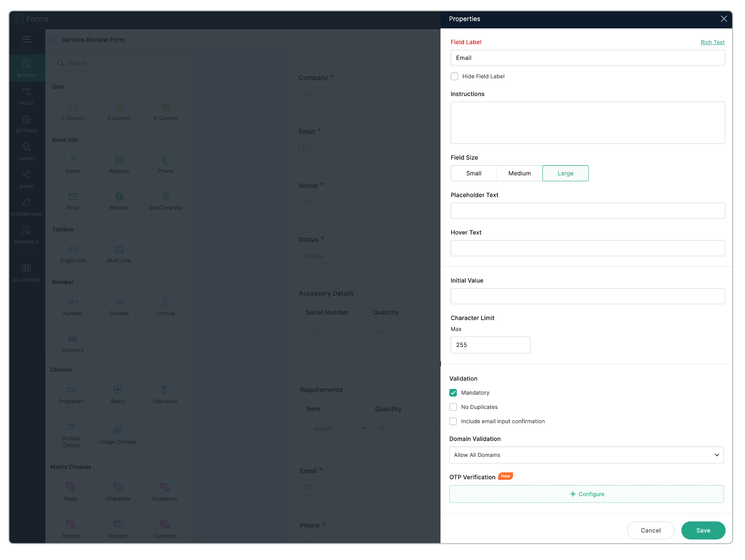Uncheck the Mandatory validation checkbox
Image resolution: width=745 pixels, height=560 pixels.
tap(453, 393)
